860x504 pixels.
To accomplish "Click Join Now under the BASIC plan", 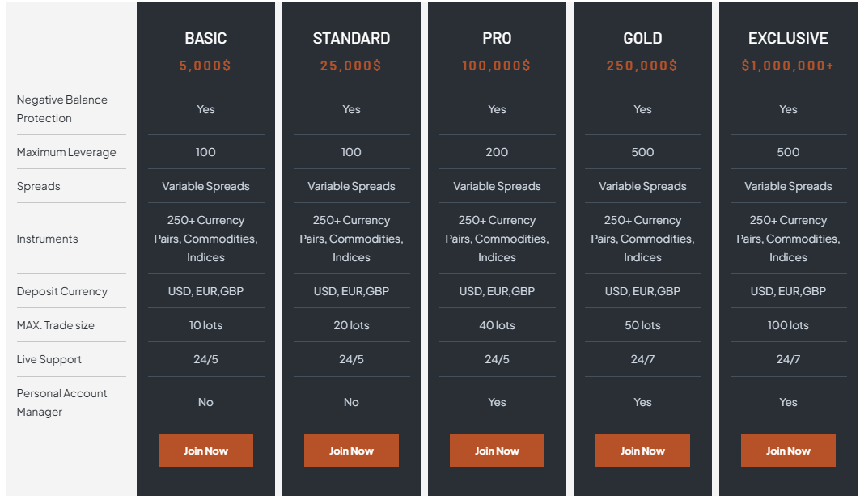I will click(205, 451).
